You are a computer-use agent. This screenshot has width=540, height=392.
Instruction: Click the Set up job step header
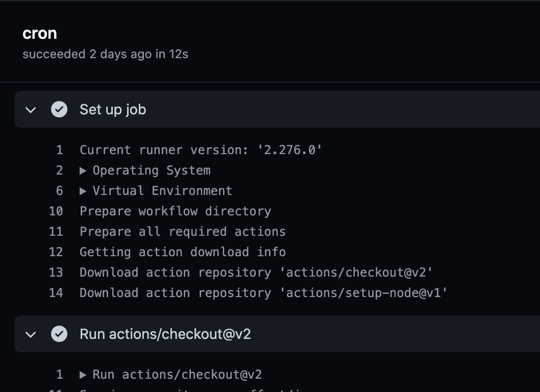coord(112,109)
